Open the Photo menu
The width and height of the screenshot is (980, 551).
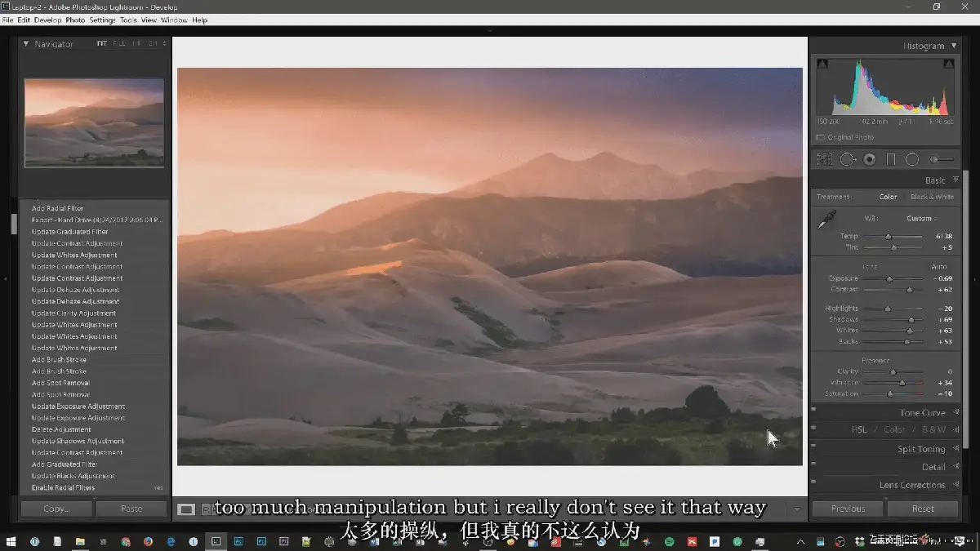click(75, 20)
